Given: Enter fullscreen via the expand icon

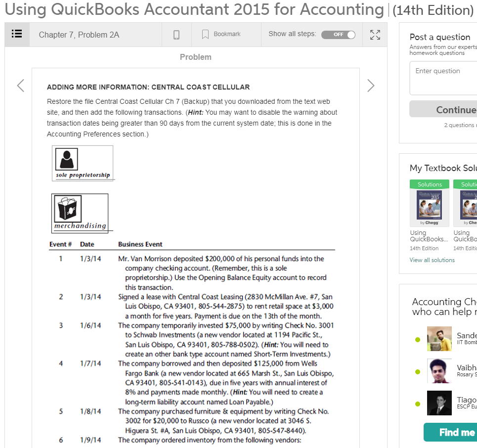Looking at the screenshot, I should point(375,35).
